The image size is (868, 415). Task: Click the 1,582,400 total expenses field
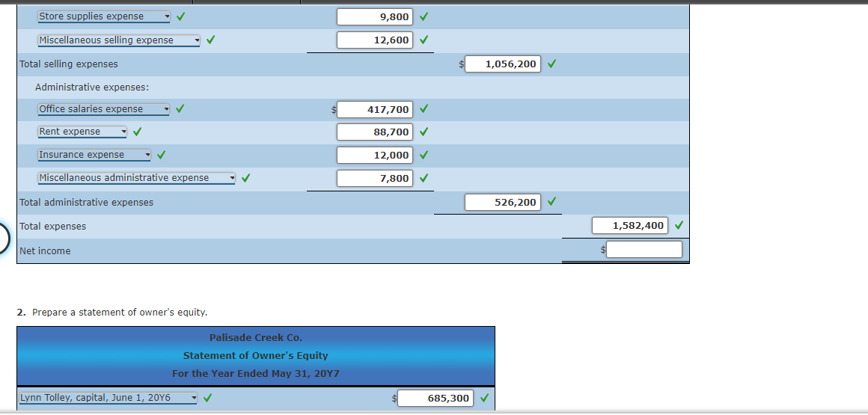tap(630, 226)
